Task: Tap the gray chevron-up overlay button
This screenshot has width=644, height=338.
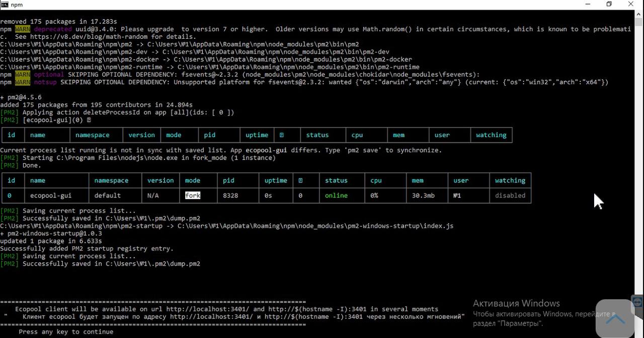Action: [615, 318]
